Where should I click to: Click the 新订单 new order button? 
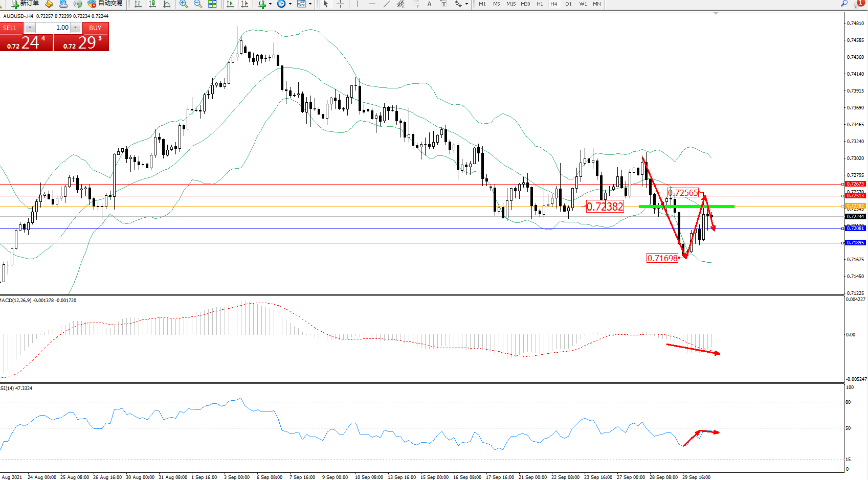pos(25,4)
